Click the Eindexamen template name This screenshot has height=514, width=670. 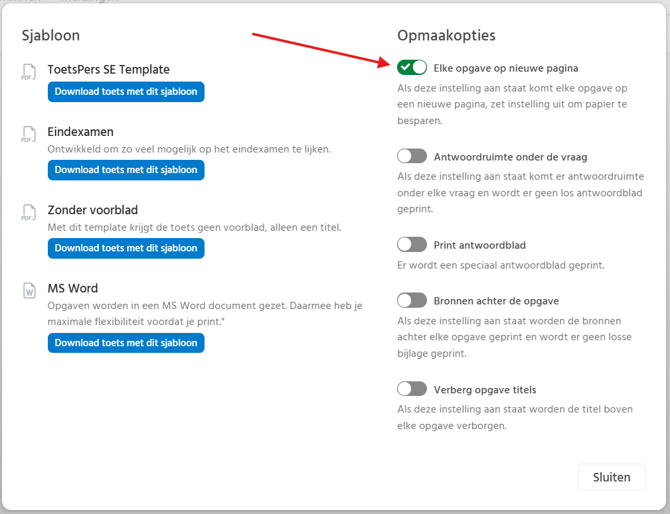81,132
